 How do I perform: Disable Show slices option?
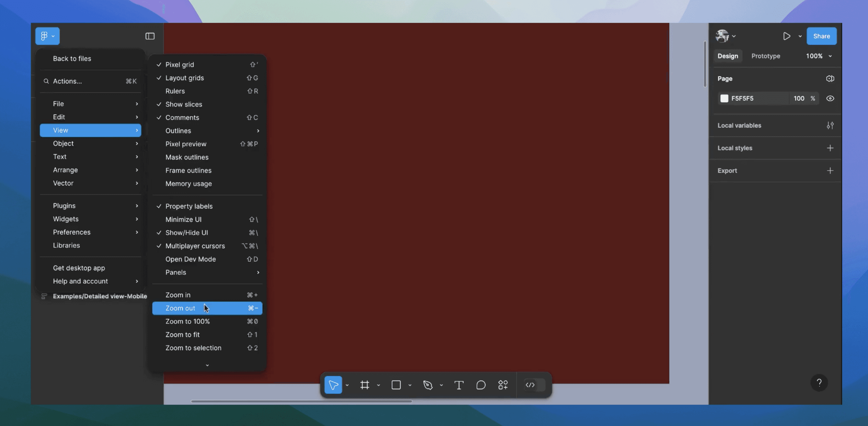point(184,104)
